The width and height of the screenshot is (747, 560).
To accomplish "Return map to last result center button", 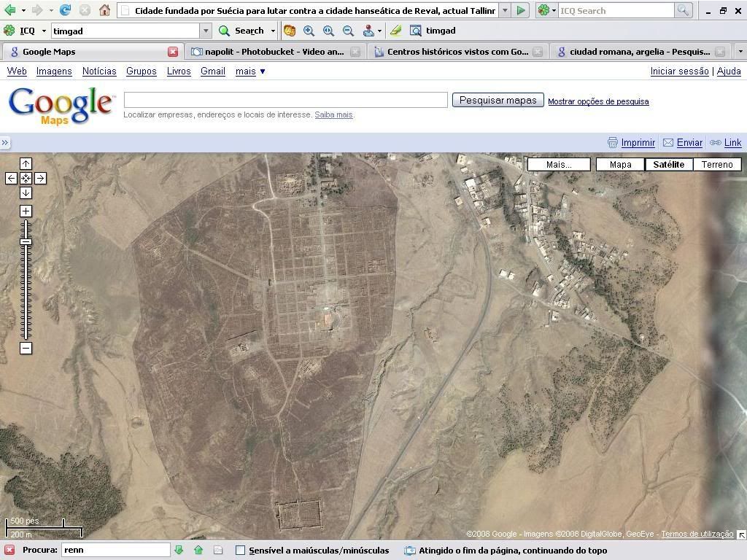I will click(26, 179).
